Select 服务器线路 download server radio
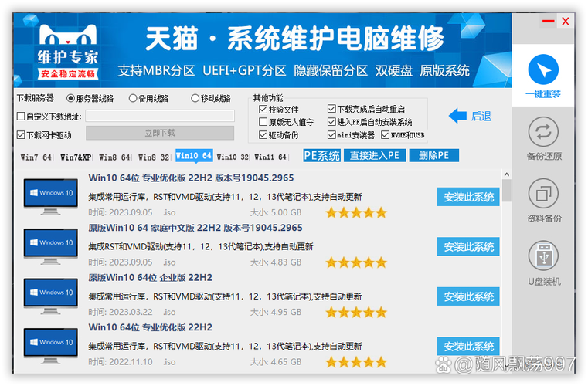The image size is (588, 386). pos(70,99)
